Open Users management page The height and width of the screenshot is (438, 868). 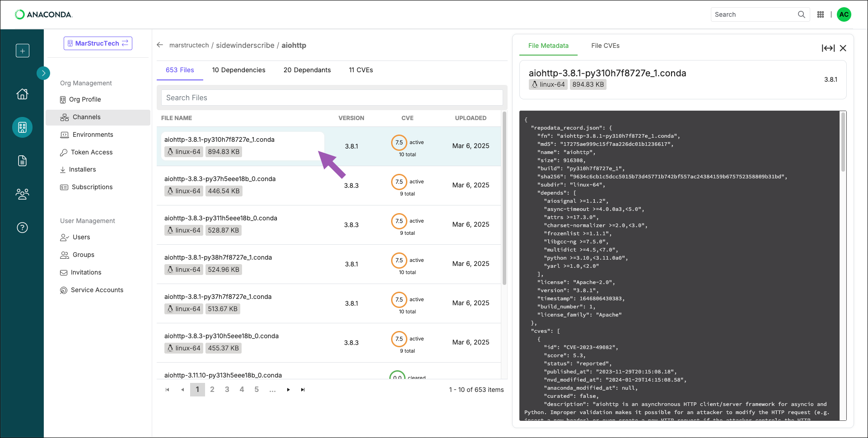(x=75, y=237)
